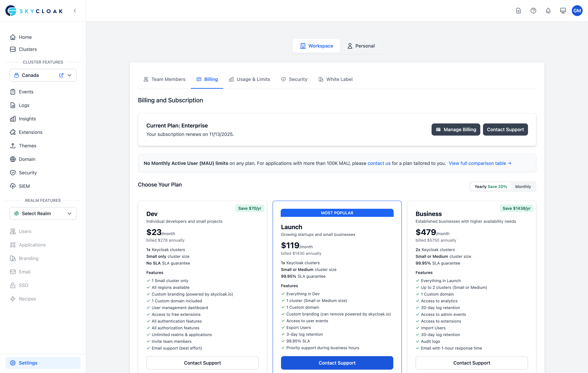Open notifications bell in top bar
This screenshot has height=373, width=588.
click(548, 10)
